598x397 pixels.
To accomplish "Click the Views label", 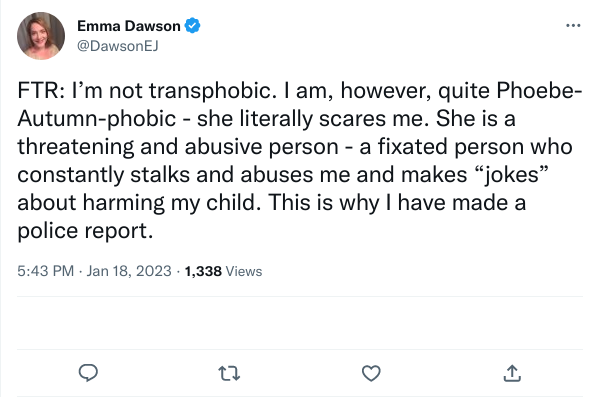I will click(x=244, y=272).
